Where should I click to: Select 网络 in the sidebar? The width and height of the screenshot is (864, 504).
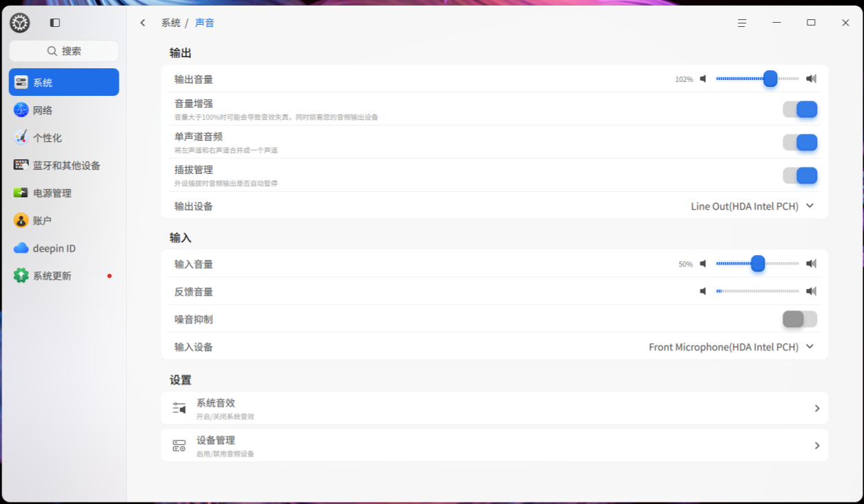point(63,110)
